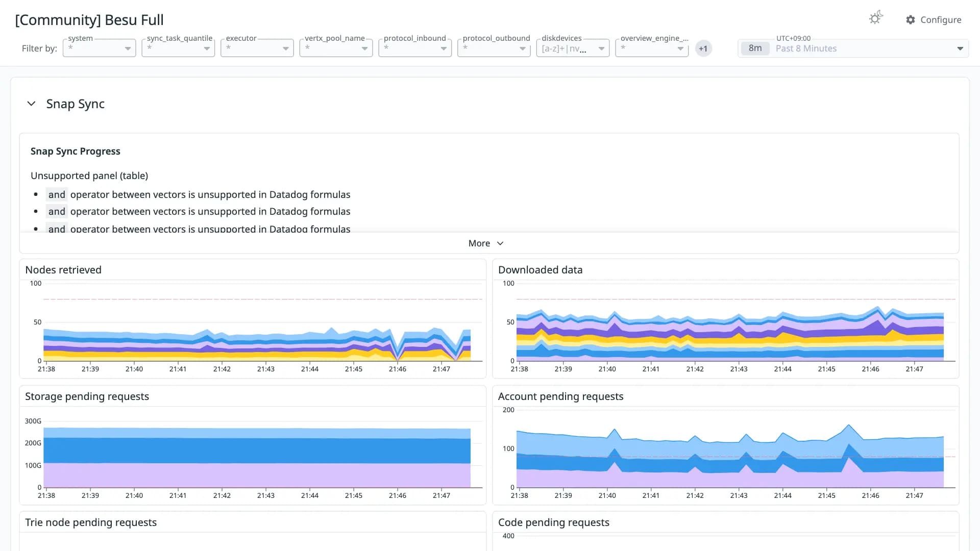Open the Past 8 Minutes time range selector
This screenshot has height=551, width=980.
(x=853, y=48)
